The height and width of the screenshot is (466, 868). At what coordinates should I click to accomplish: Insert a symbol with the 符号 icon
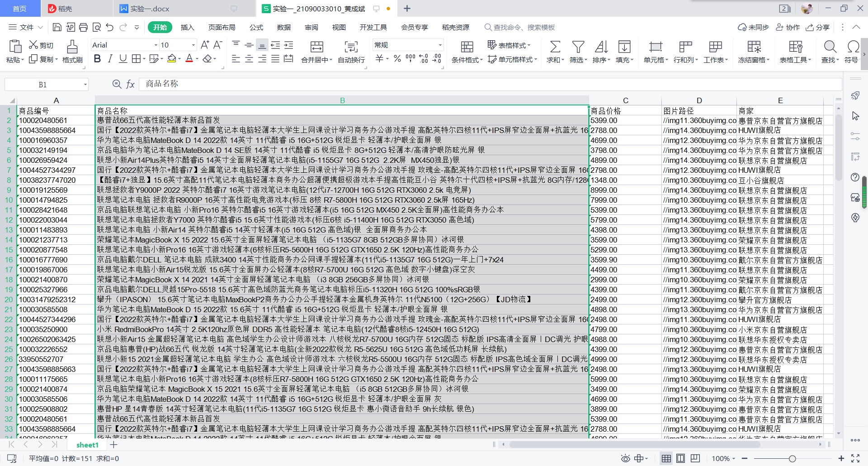pyautogui.click(x=853, y=46)
